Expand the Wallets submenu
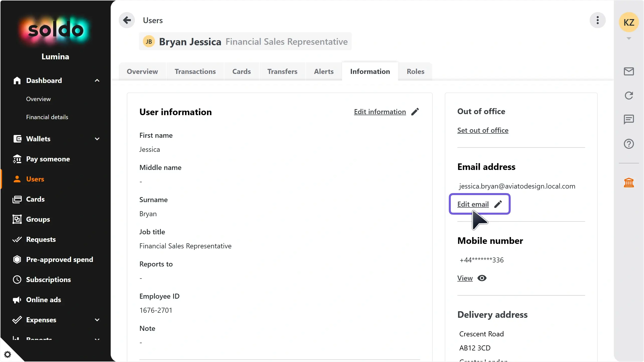 (x=97, y=139)
